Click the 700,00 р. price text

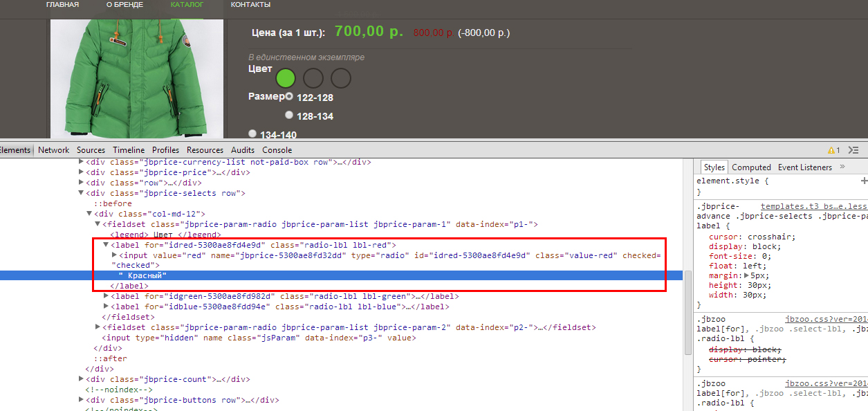pos(369,31)
